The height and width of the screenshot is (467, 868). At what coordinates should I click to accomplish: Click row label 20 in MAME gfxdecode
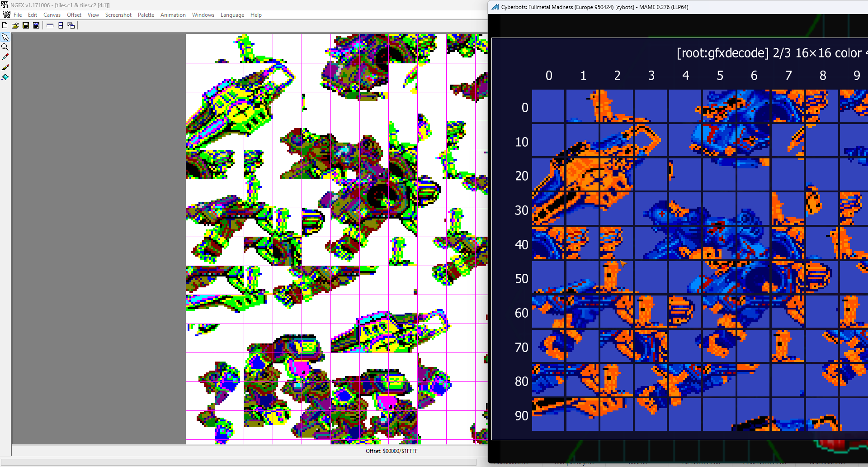click(x=522, y=176)
